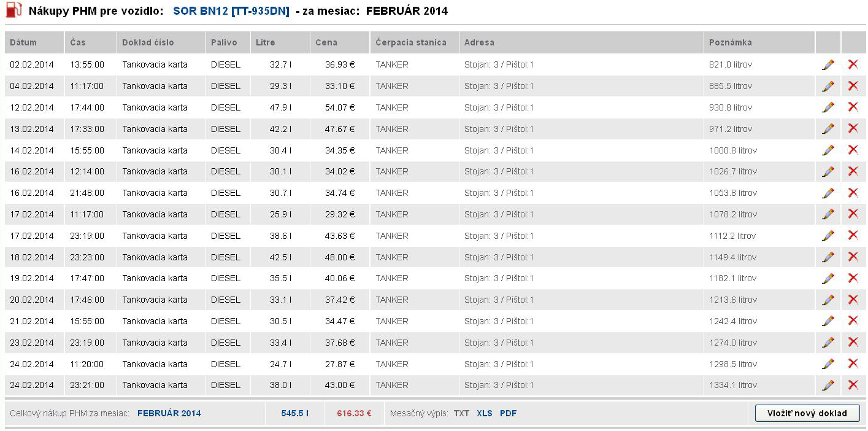Edit the 16.02.2014 12:14:00 record
The height and width of the screenshot is (431, 868).
tap(828, 171)
